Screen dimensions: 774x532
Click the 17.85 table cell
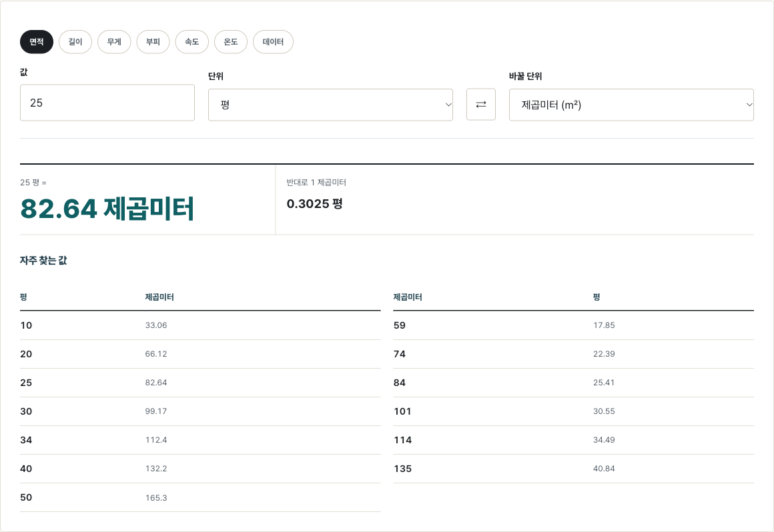click(604, 325)
